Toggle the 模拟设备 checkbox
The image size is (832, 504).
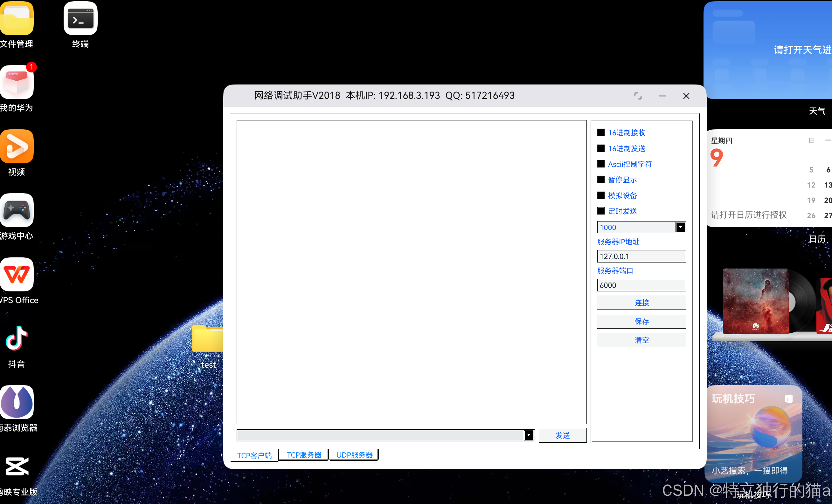point(601,195)
